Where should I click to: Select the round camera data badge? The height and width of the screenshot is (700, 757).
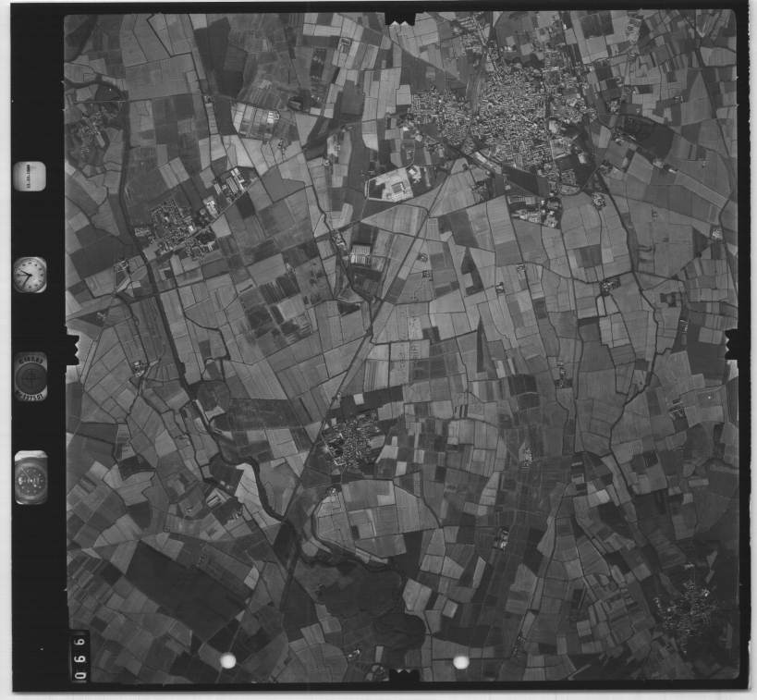click(x=30, y=377)
